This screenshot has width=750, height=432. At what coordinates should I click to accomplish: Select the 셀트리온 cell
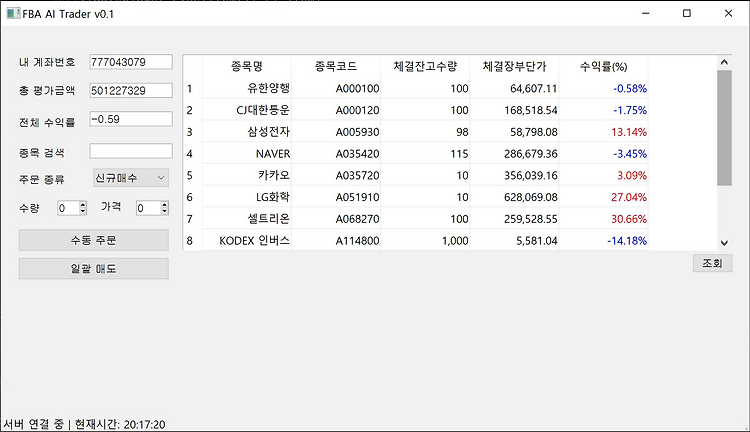(x=247, y=219)
